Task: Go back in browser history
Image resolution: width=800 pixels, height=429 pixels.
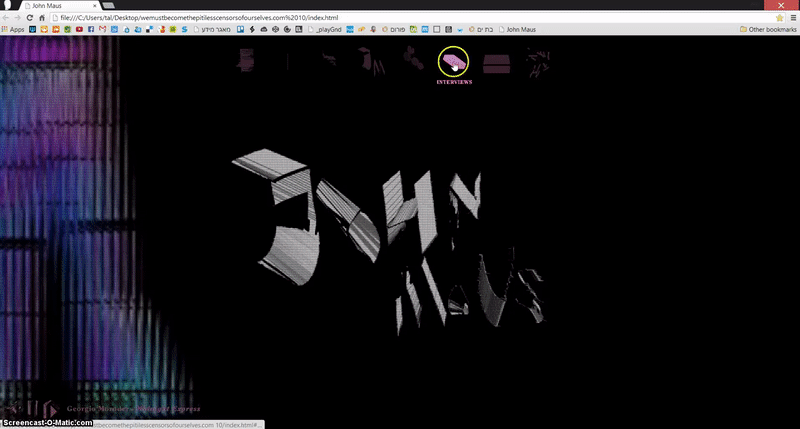Action: click(x=6, y=18)
